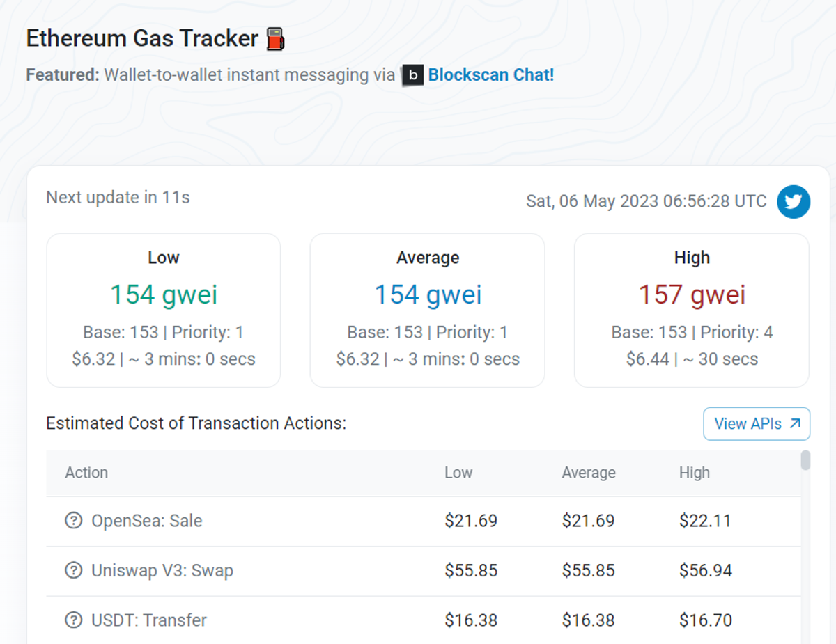This screenshot has width=836, height=644.
Task: Click Uniswap Swap average cost $55.85
Action: tap(588, 570)
